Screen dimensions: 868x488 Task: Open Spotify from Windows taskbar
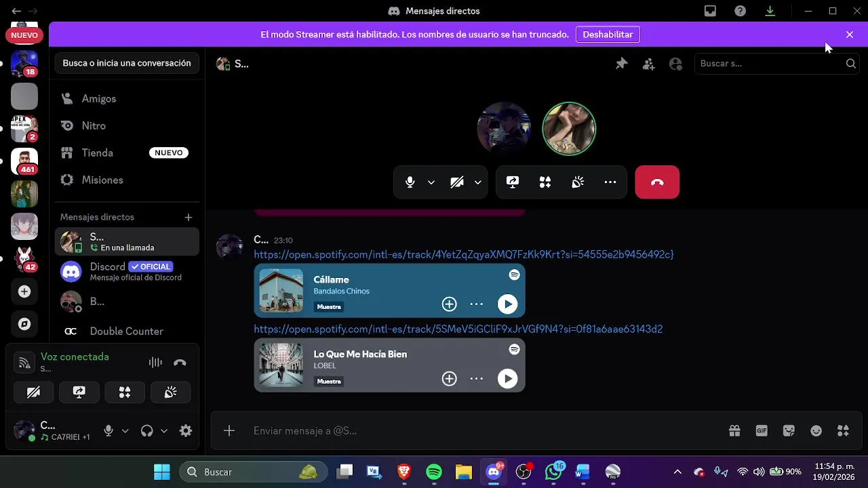pyautogui.click(x=434, y=472)
